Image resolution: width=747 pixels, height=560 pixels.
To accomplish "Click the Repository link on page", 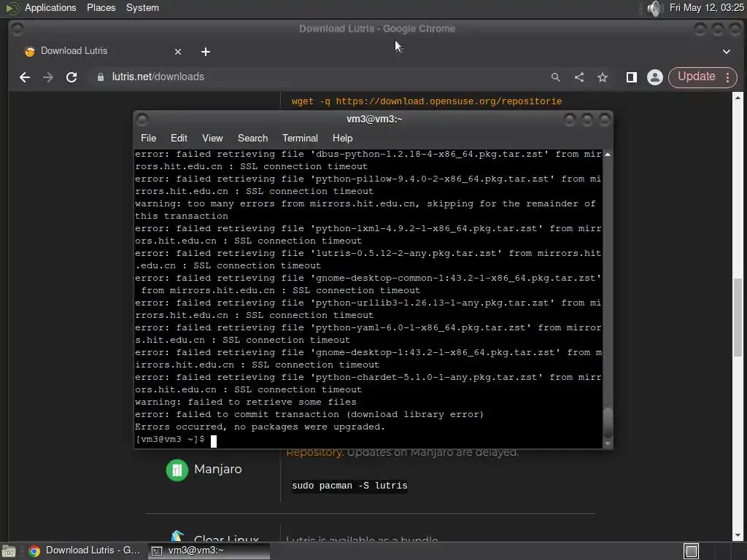I will (x=314, y=452).
